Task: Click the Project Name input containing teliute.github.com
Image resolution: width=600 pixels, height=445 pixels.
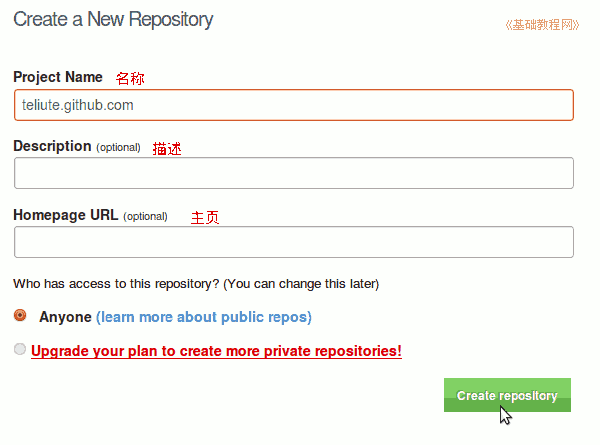Action: point(293,105)
